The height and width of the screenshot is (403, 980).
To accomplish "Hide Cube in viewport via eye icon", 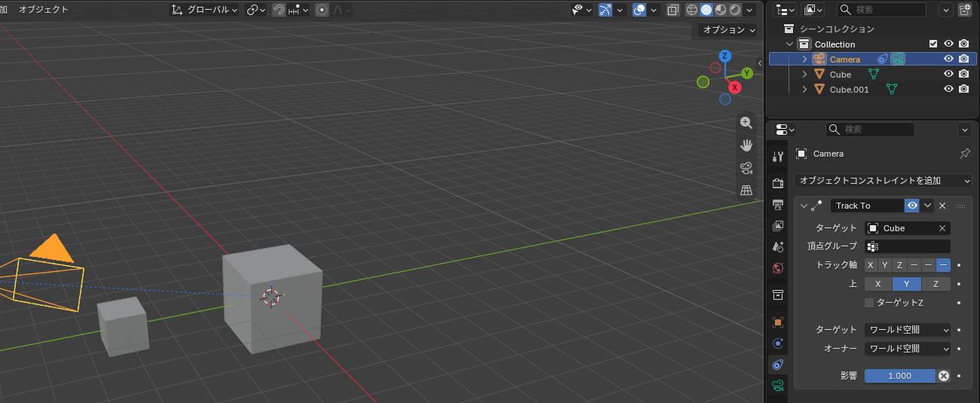I will coord(949,74).
